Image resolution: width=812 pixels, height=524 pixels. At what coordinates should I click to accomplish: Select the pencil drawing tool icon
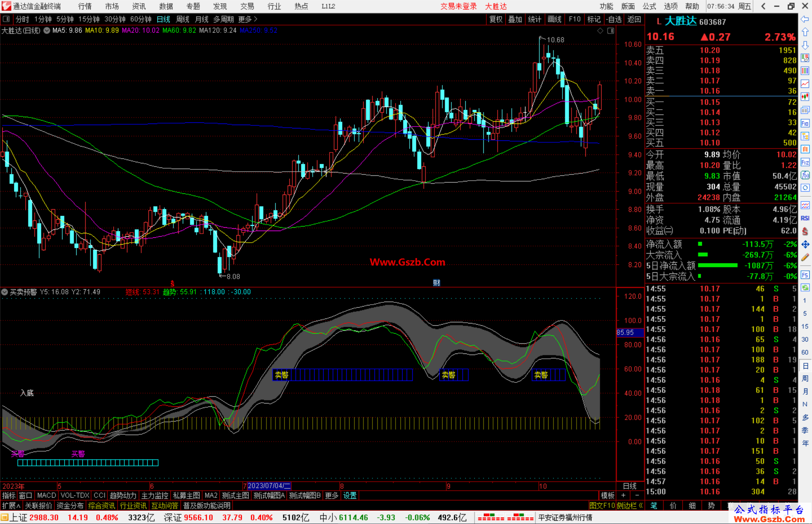(x=805, y=258)
